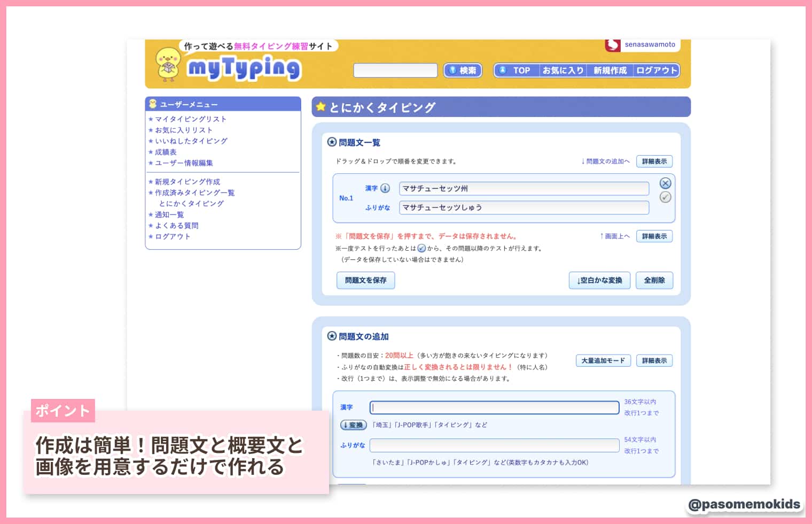Delete question No.1 with the X icon
This screenshot has width=812, height=524.
[665, 183]
